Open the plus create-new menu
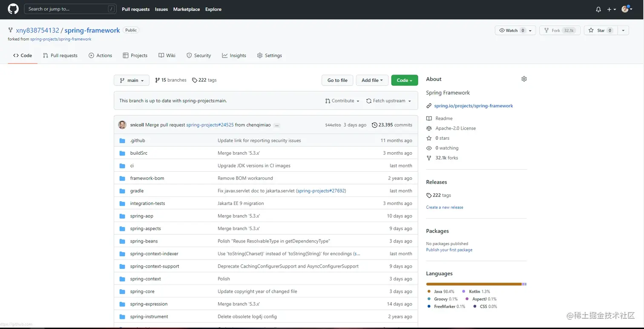Image resolution: width=644 pixels, height=329 pixels. [612, 9]
